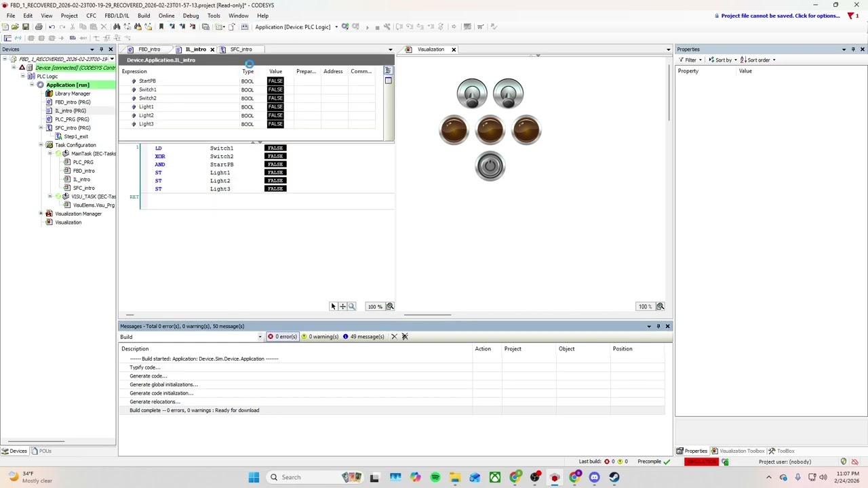868x488 pixels.
Task: Collapse the SFC_intro (PRG) tree node
Action: click(41, 127)
